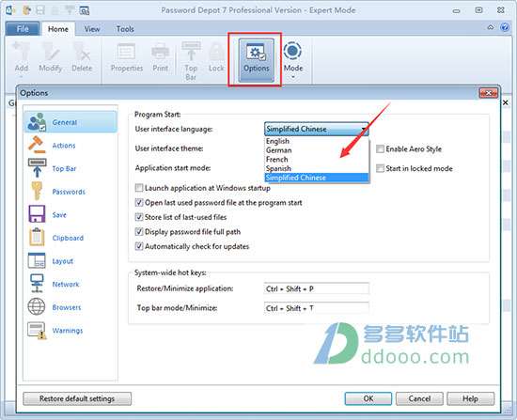
Task: Open the Actions settings hammer icon
Action: point(37,145)
